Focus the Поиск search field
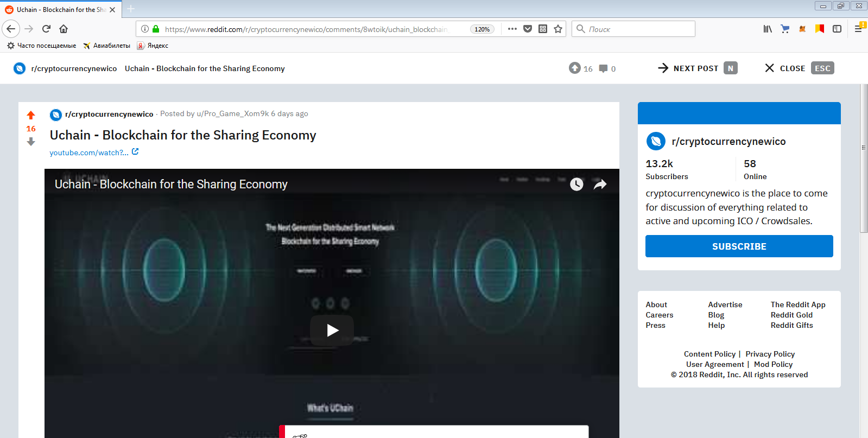Screen dimensions: 868x438 pos(633,29)
